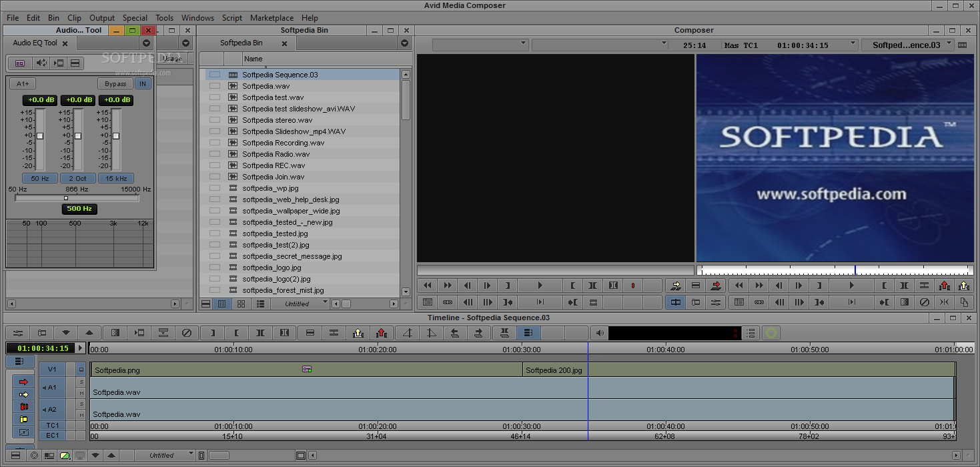Click the yellow Extract arrow in timeline toolbar

tap(358, 332)
